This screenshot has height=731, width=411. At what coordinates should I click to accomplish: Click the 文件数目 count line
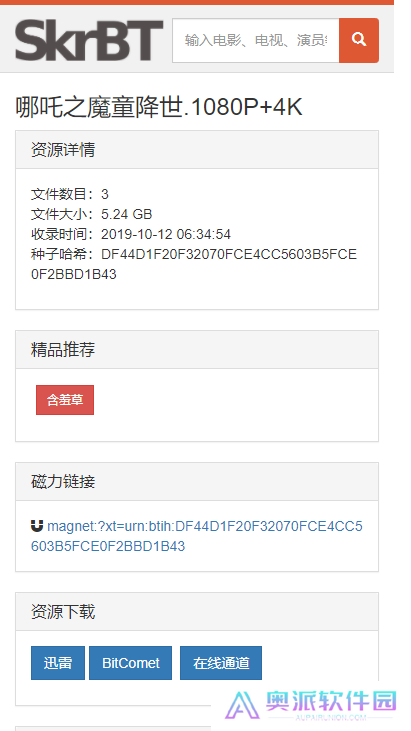[x=70, y=194]
